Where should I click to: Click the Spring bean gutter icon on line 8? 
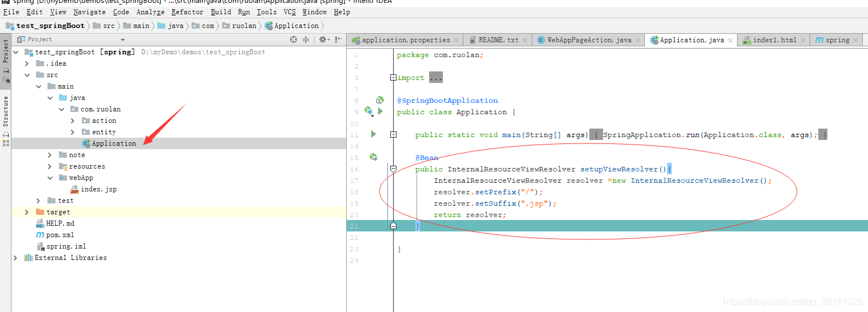(x=379, y=101)
